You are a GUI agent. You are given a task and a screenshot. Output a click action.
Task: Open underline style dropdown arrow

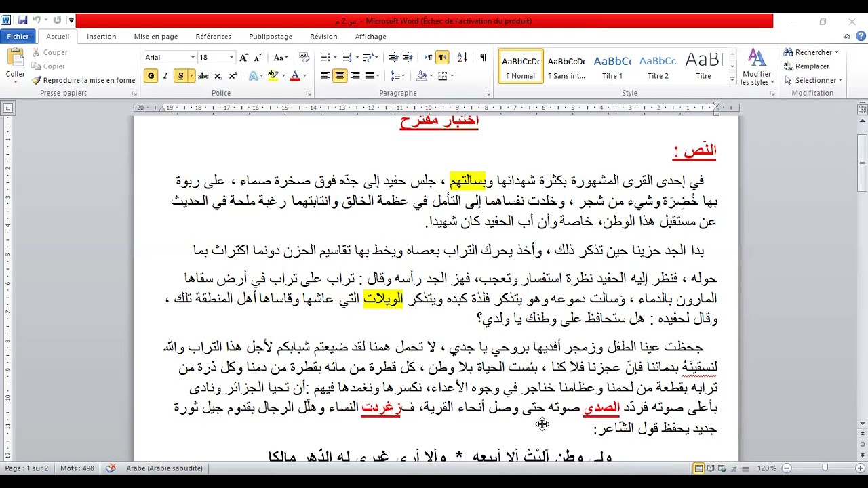[191, 76]
